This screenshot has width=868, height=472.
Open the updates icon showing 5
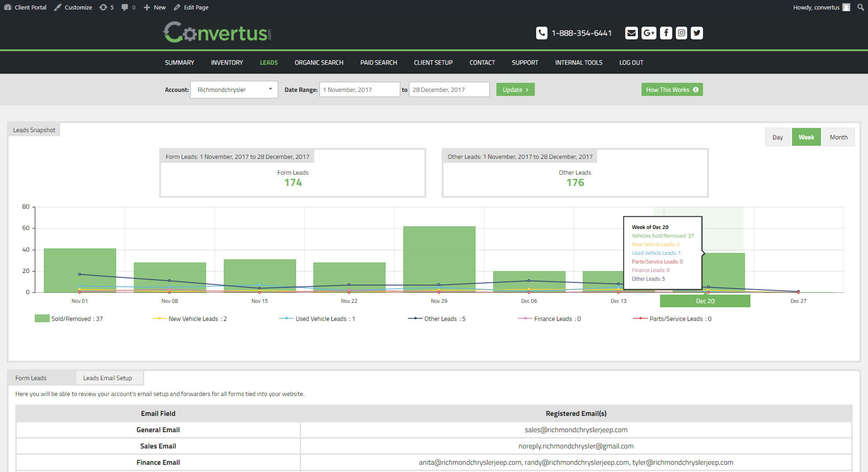[x=103, y=7]
